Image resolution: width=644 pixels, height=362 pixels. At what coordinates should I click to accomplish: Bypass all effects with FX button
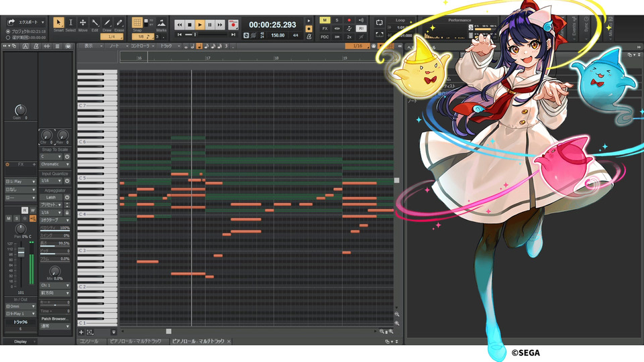point(325,29)
